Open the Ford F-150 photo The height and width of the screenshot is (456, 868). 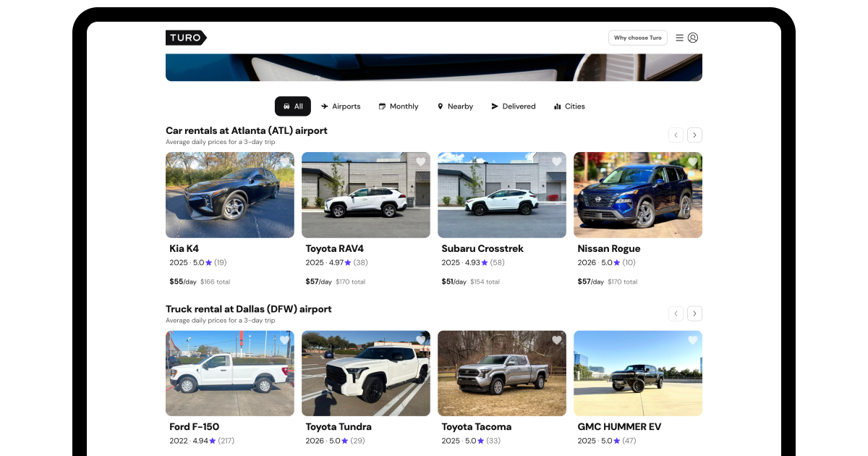230,373
